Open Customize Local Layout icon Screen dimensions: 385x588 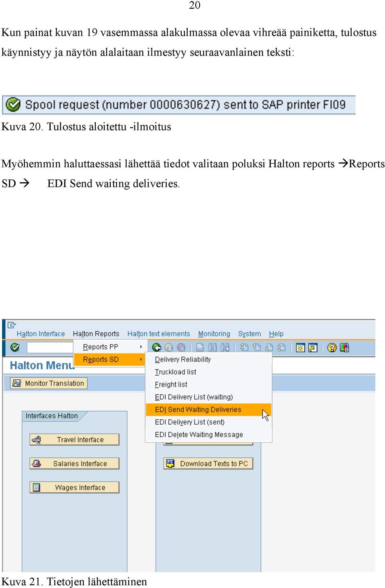(344, 348)
